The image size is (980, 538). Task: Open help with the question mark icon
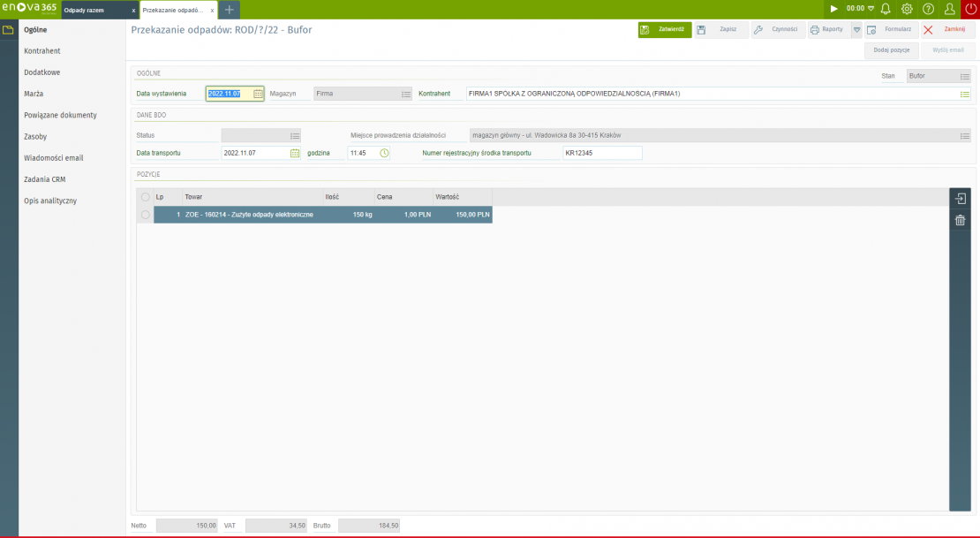coord(928,9)
